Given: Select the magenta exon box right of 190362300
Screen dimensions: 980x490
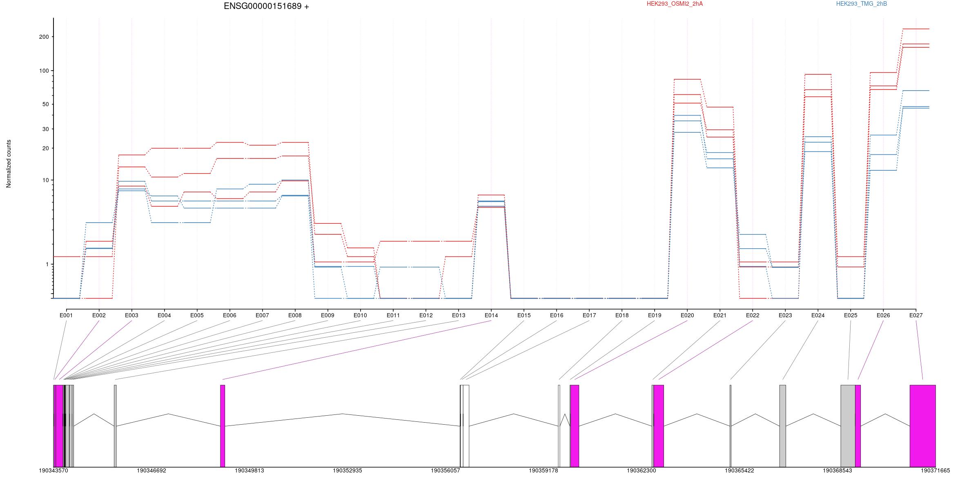Looking at the screenshot, I should [x=659, y=426].
